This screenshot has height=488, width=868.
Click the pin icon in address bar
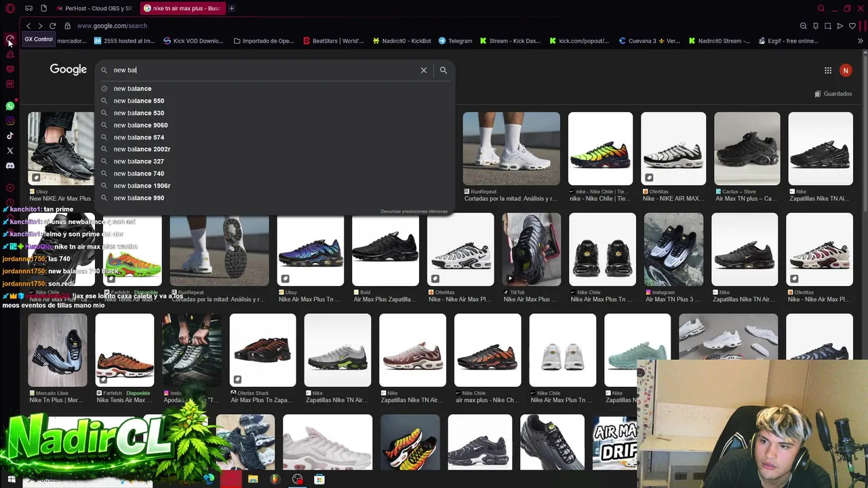tap(815, 26)
